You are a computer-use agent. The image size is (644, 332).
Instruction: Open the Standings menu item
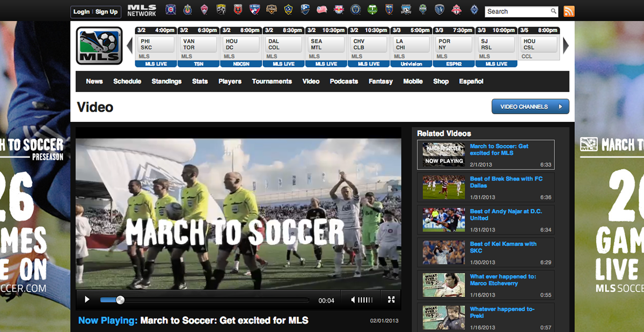click(166, 82)
